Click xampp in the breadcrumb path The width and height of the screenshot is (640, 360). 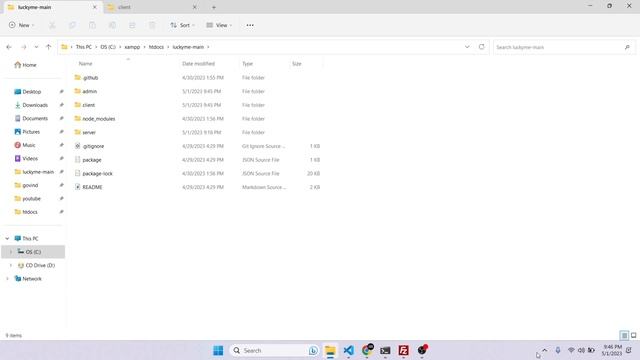(x=132, y=47)
